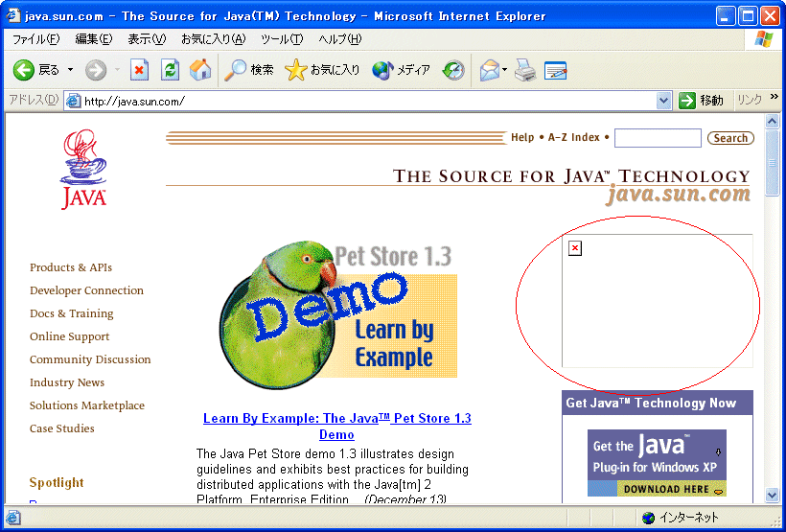Click the Edit page toolbar icon
The width and height of the screenshot is (786, 532).
pyautogui.click(x=555, y=70)
